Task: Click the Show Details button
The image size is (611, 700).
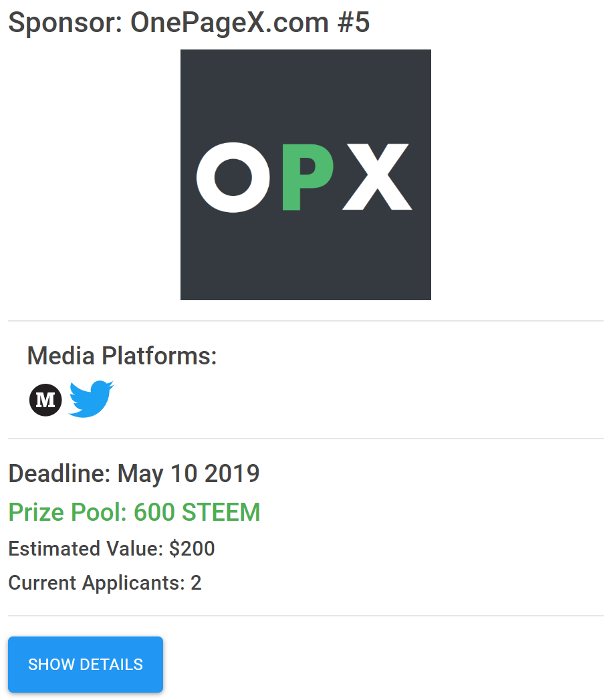Action: (x=86, y=665)
